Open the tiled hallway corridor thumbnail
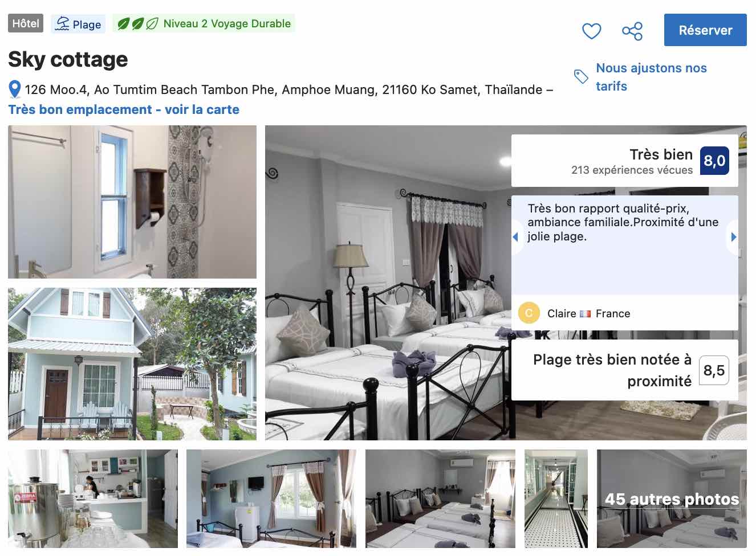The height and width of the screenshot is (556, 756). click(556, 499)
